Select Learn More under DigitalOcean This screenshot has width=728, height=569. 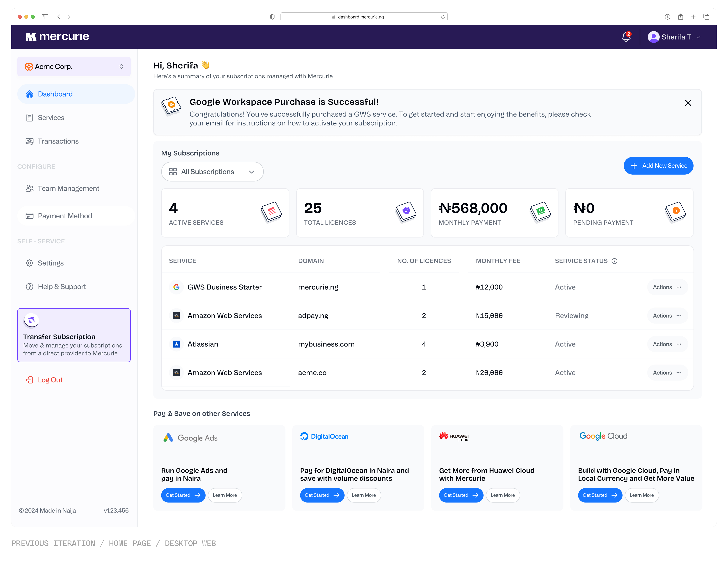(364, 495)
